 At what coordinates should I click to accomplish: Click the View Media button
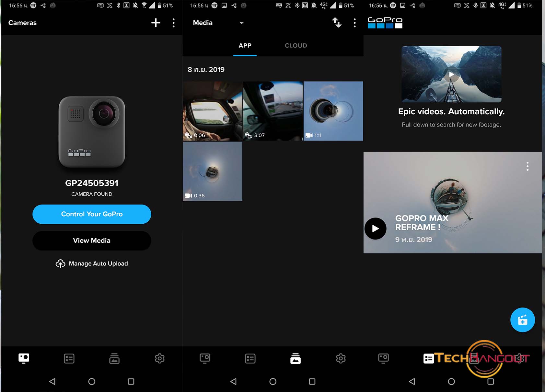(x=92, y=241)
